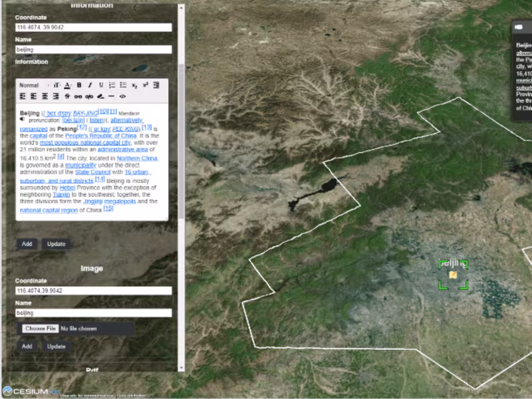Insert a horizontal rule line
Viewport: 532px width, 399px height.
point(111,96)
